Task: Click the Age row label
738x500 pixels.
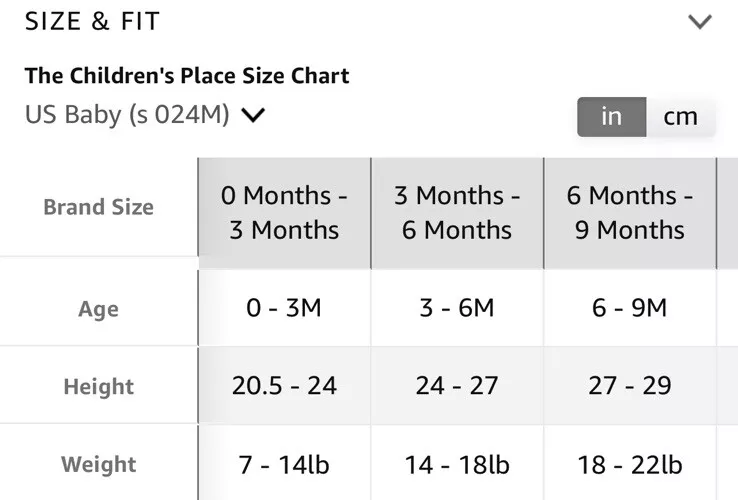Action: [x=99, y=309]
